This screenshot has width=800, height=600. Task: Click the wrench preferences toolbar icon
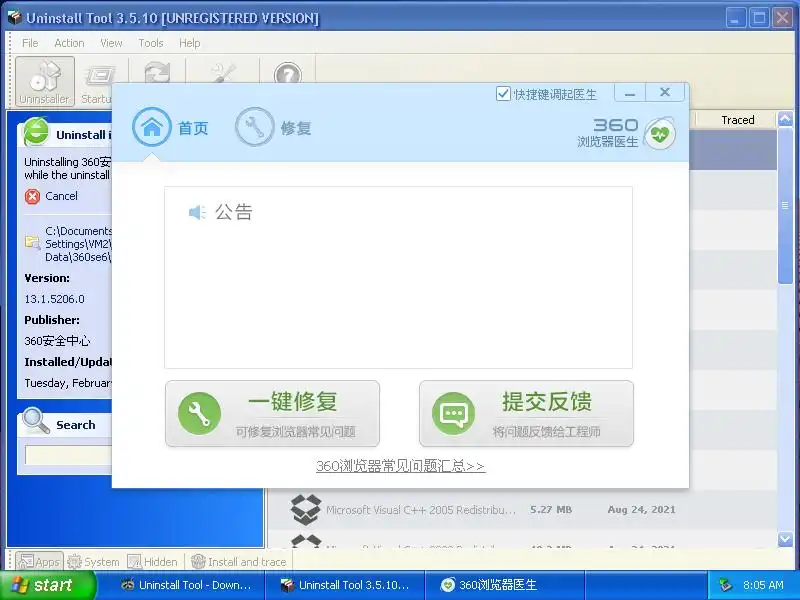pos(223,72)
